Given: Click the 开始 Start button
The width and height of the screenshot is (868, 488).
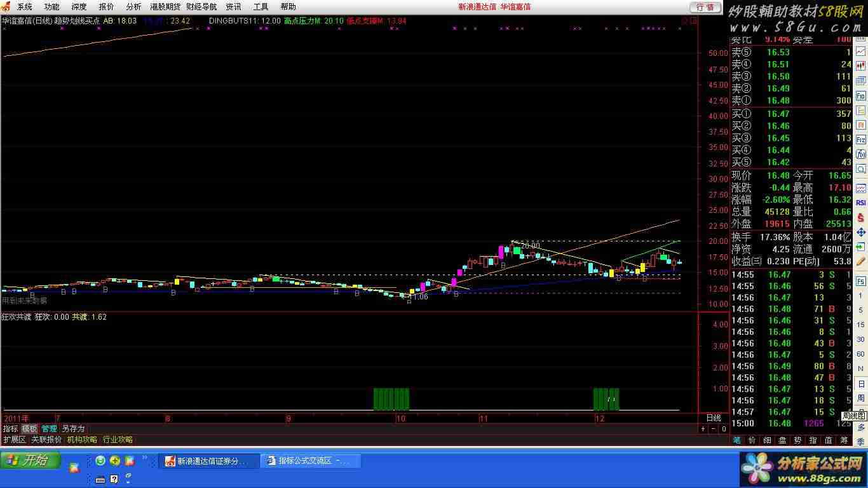Looking at the screenshot, I should [31, 461].
